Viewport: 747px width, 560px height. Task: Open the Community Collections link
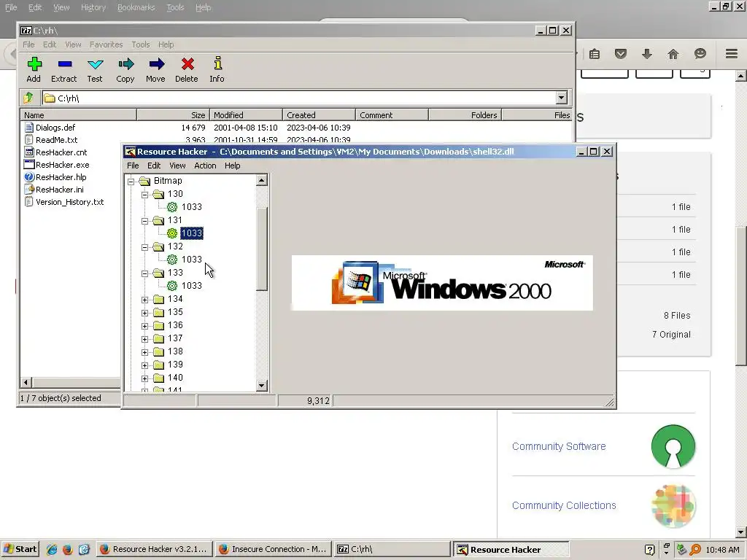(x=564, y=505)
